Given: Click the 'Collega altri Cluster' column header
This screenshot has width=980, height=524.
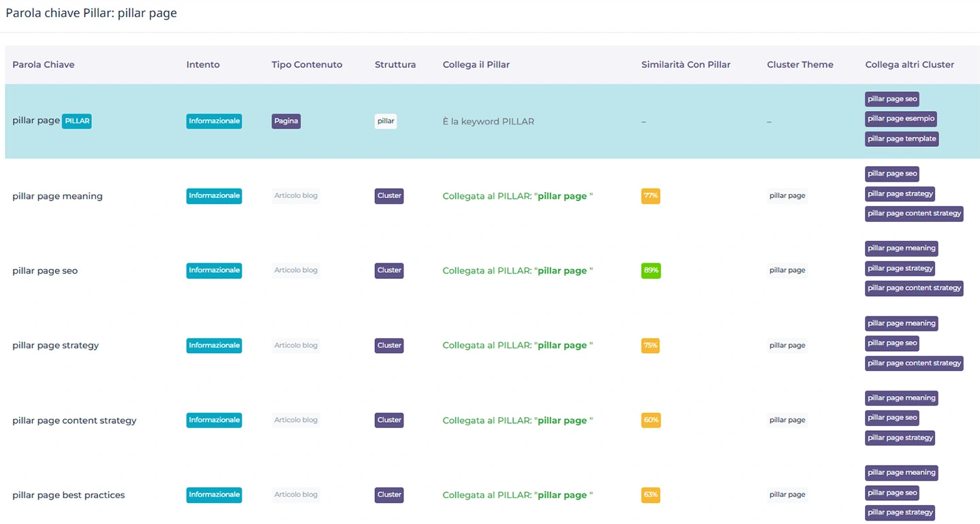Looking at the screenshot, I should pyautogui.click(x=909, y=65).
